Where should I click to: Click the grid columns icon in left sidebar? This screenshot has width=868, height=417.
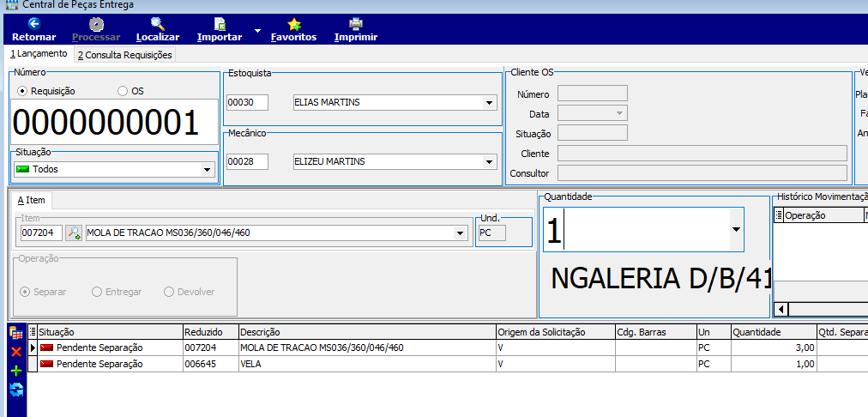(16, 334)
